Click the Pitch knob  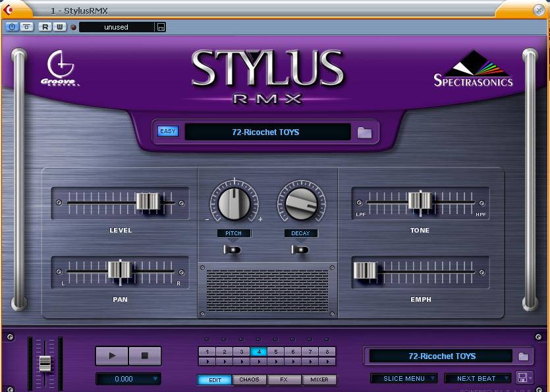pos(234,204)
